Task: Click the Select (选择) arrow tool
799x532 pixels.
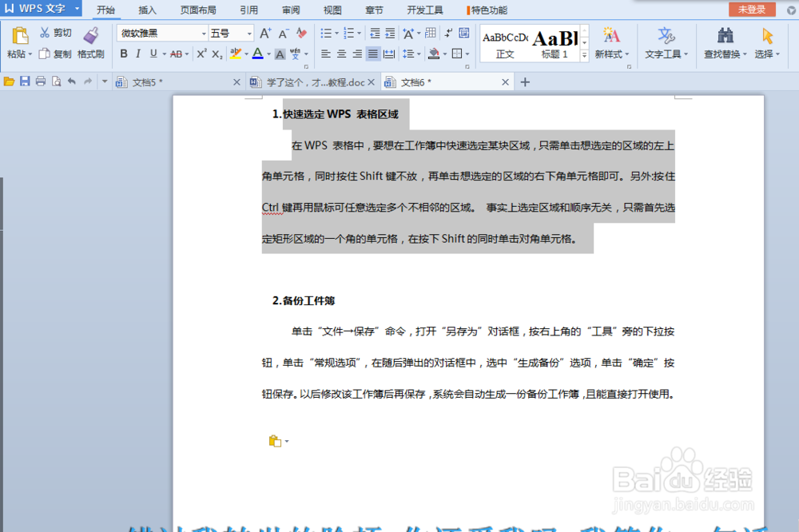Action: (x=765, y=46)
